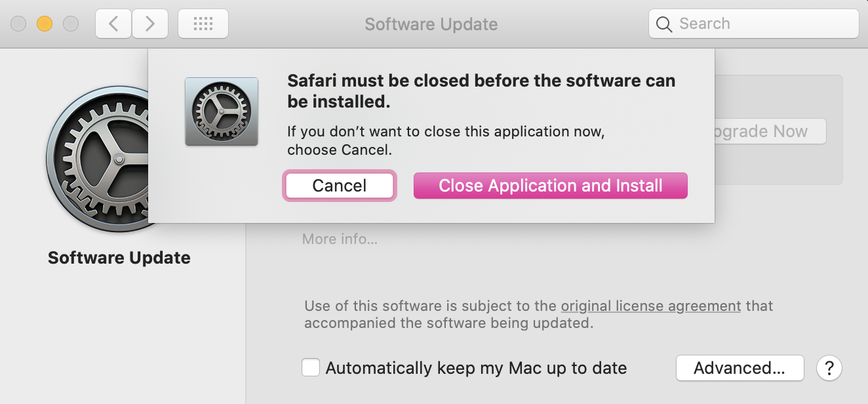
Task: Enable Automatically keep my Mac up to date
Action: [311, 367]
